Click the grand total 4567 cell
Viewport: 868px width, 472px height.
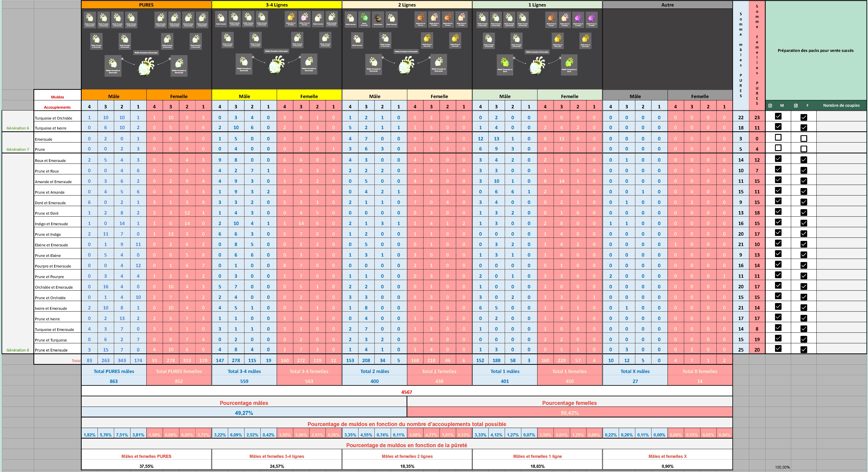pos(407,392)
